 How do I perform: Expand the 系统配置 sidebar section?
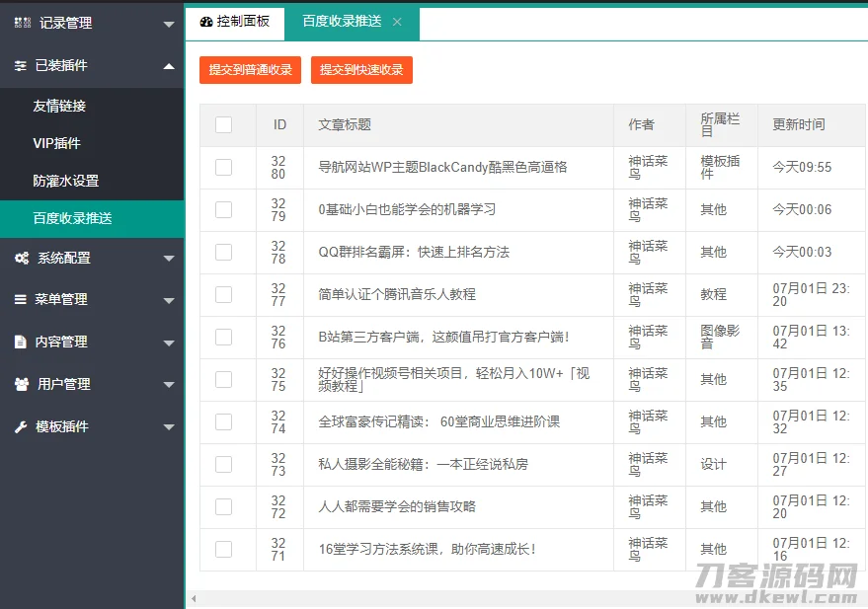pos(92,258)
